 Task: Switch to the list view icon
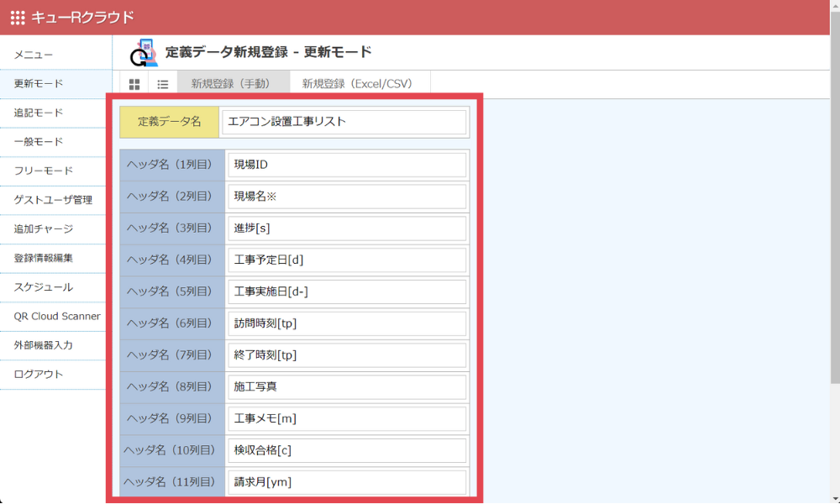pyautogui.click(x=163, y=85)
